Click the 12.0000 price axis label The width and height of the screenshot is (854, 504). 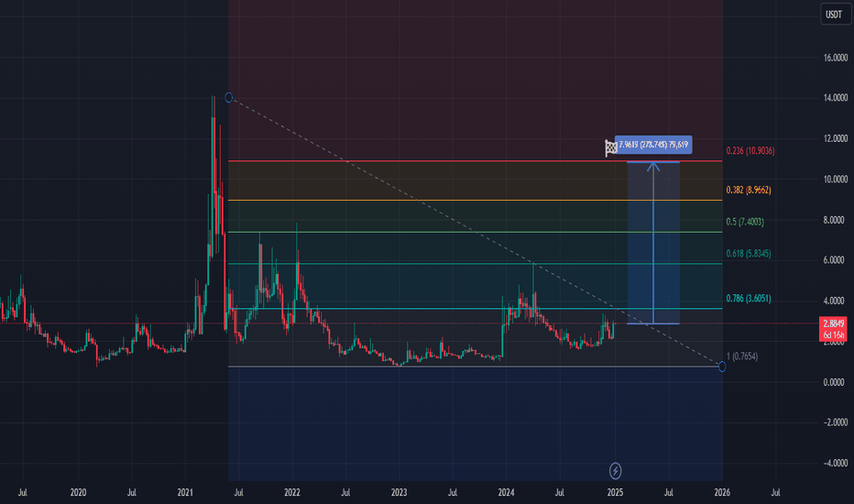click(836, 139)
